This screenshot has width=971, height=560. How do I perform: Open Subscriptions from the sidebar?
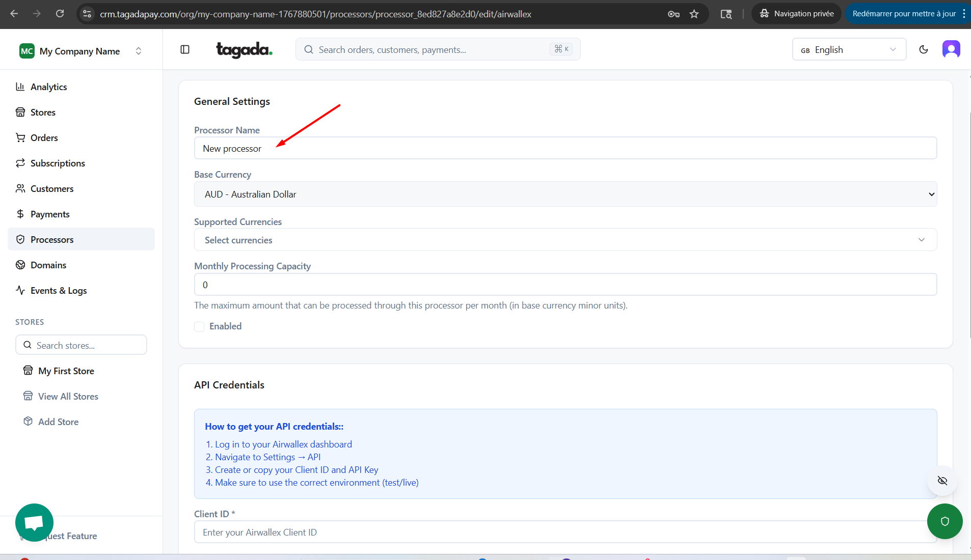pyautogui.click(x=58, y=163)
